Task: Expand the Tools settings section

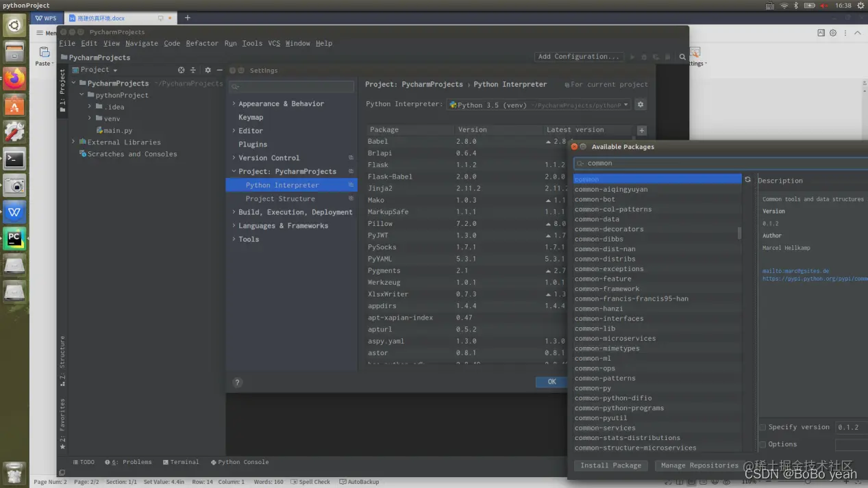Action: 234,240
